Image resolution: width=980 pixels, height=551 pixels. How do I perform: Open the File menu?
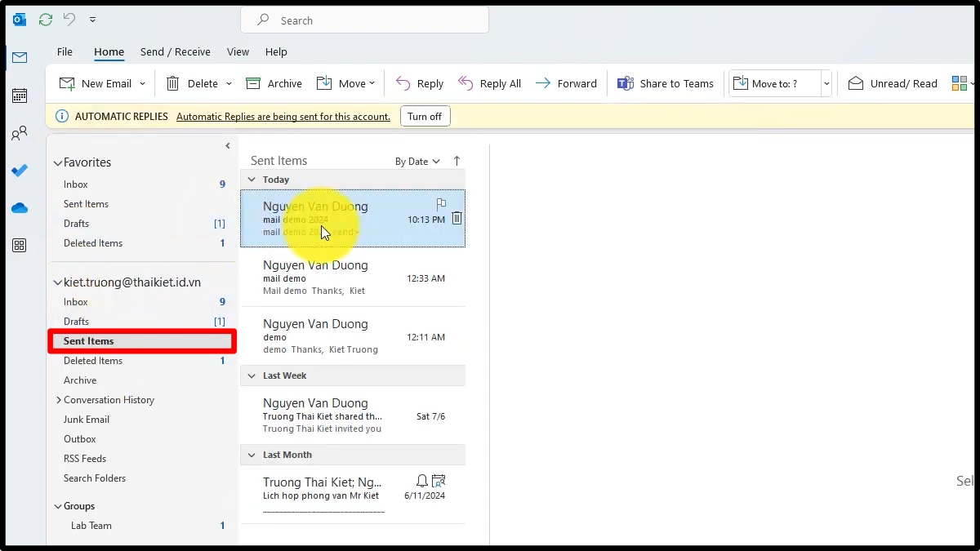[x=65, y=51]
